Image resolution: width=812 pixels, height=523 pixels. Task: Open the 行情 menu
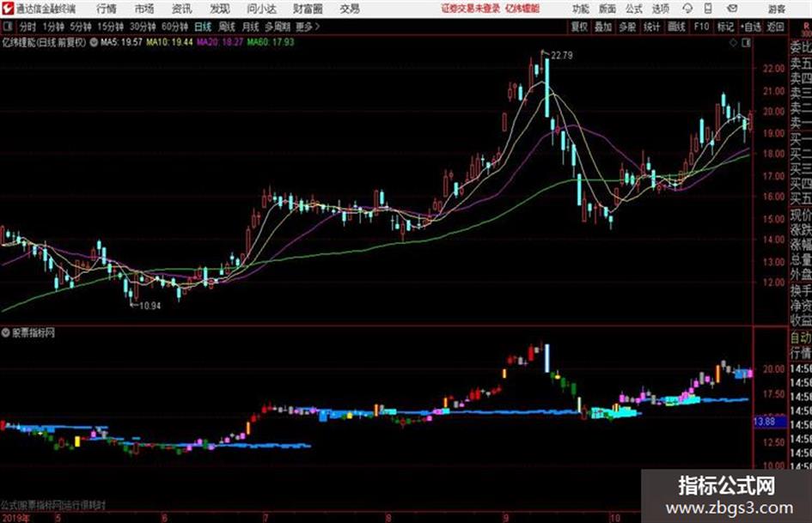pyautogui.click(x=107, y=9)
